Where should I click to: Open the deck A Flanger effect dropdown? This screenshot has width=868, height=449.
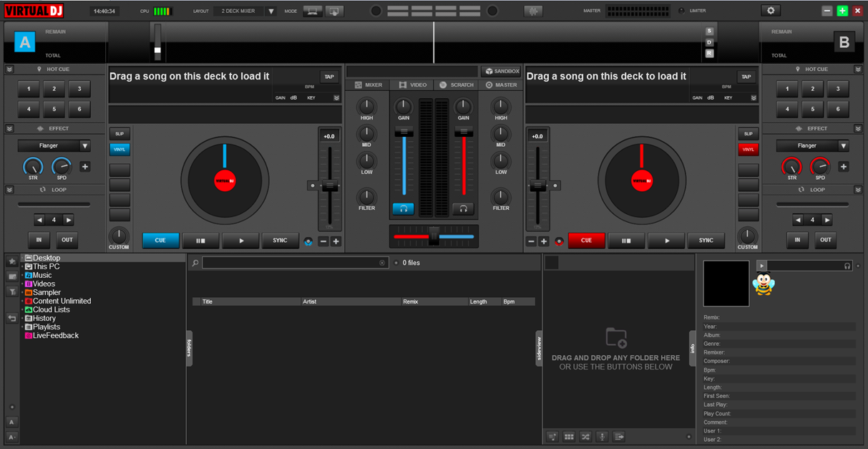click(84, 145)
